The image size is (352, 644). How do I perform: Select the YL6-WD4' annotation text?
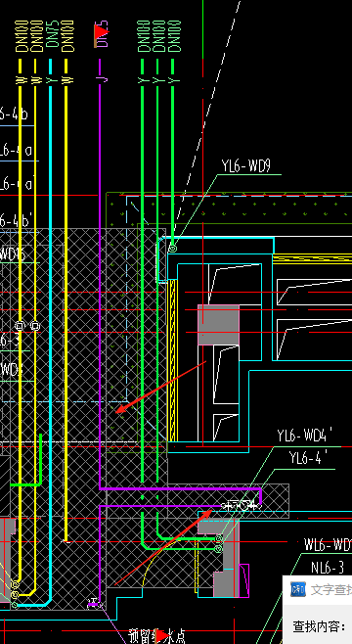tap(304, 435)
